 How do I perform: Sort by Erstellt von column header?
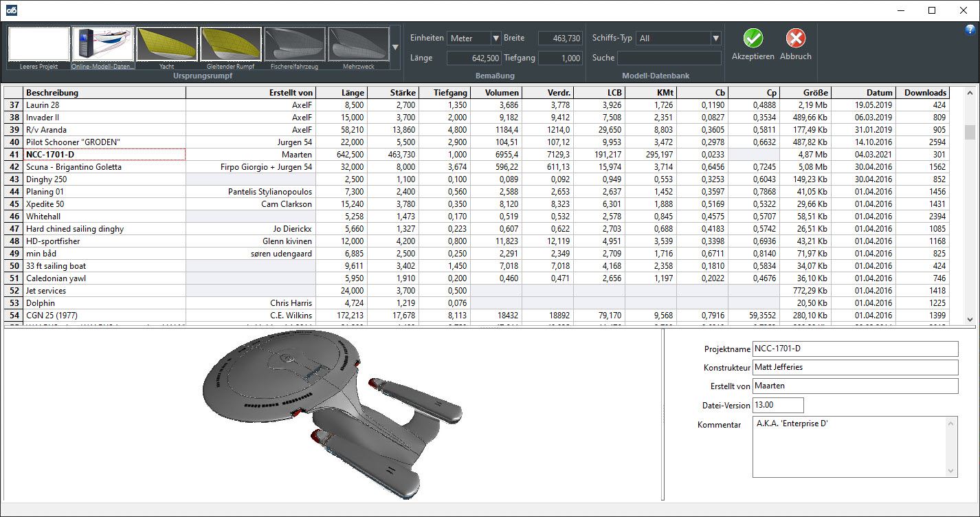[x=251, y=93]
